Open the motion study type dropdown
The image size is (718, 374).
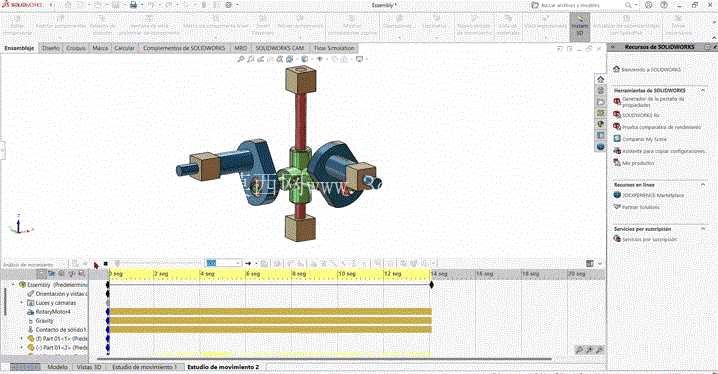pos(63,264)
